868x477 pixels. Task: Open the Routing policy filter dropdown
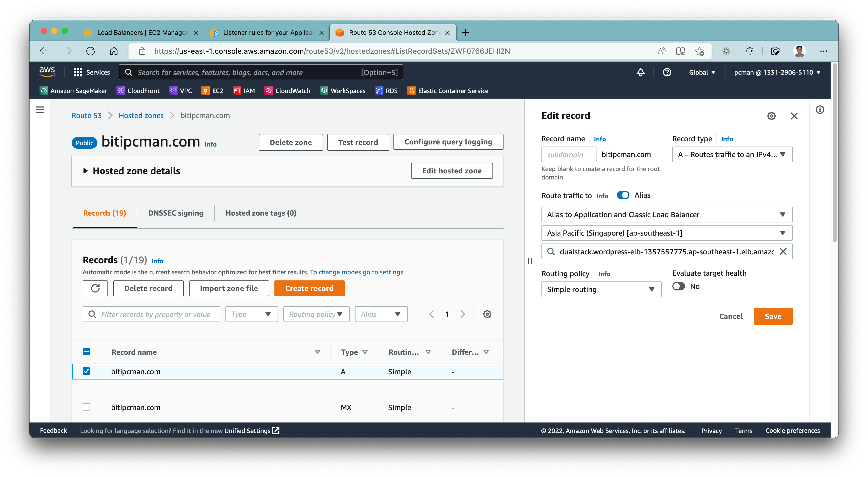pos(316,314)
